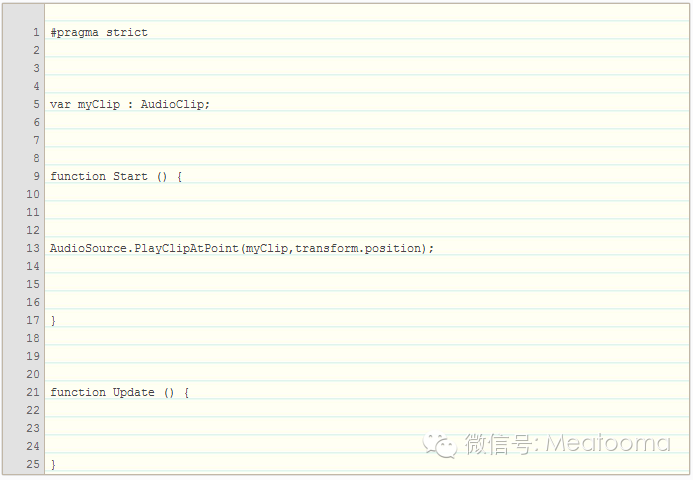Click line number 5 in gutter

tap(36, 104)
